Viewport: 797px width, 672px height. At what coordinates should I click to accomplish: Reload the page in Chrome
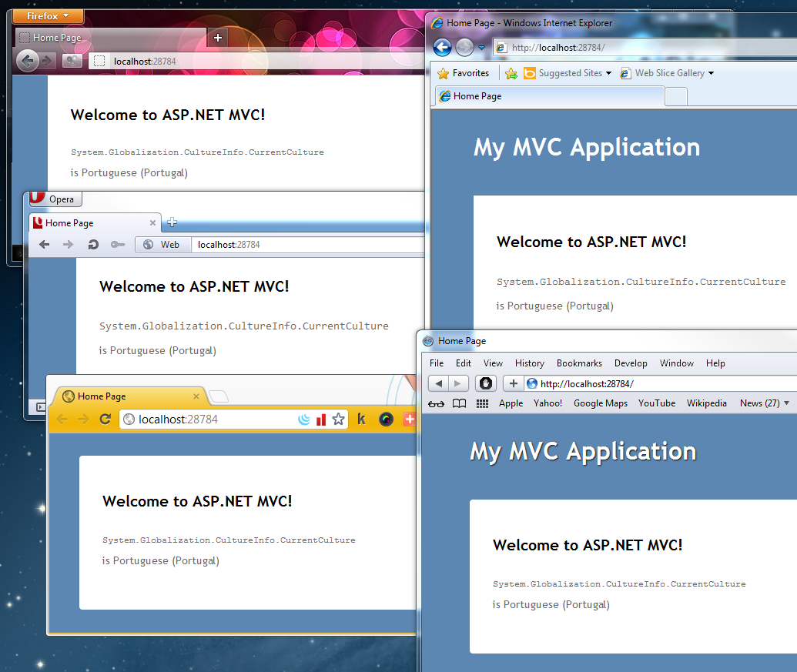point(105,419)
